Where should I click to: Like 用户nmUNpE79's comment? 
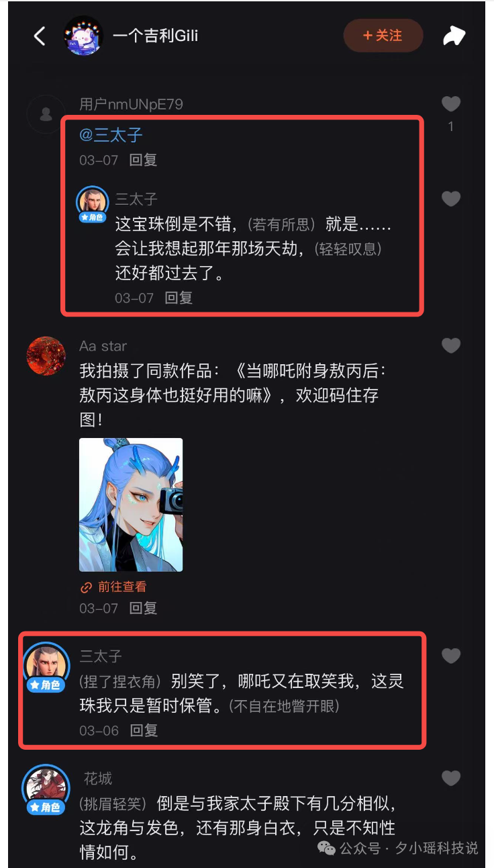pos(451,103)
